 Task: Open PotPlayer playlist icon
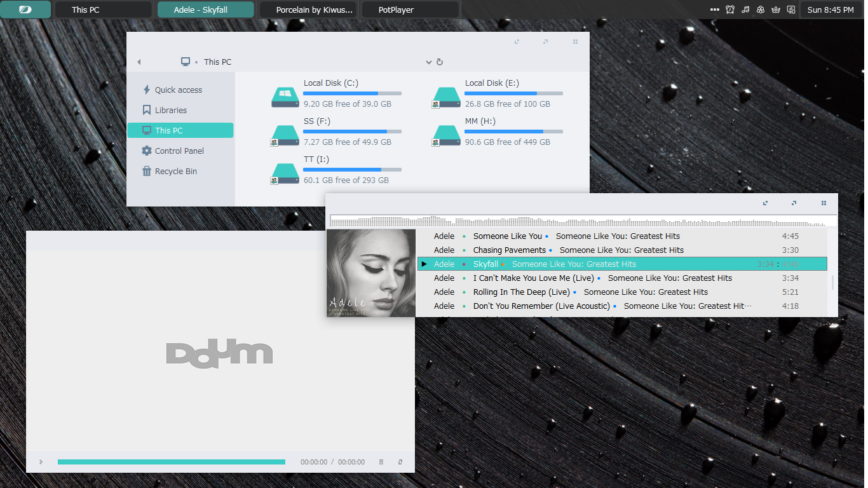381,462
